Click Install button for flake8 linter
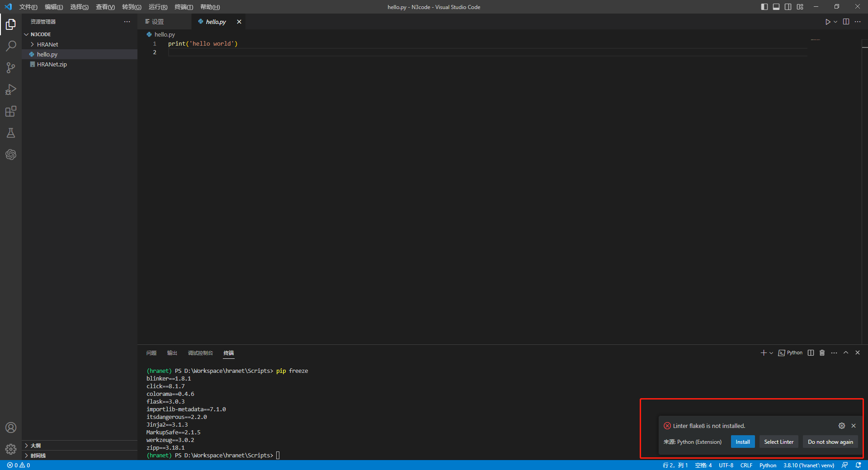 click(743, 442)
